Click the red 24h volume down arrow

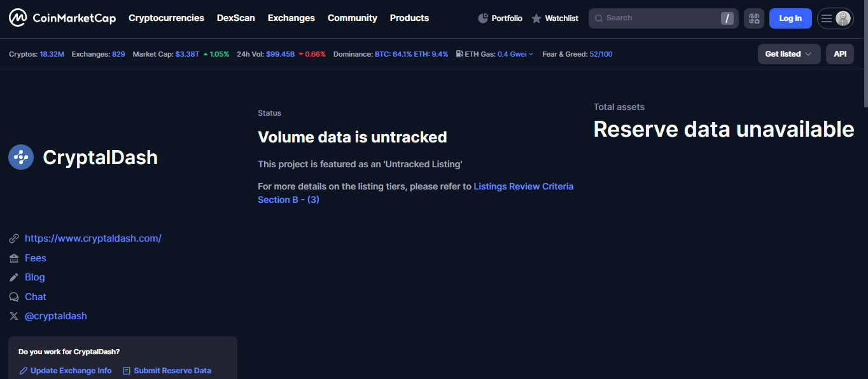click(x=301, y=54)
